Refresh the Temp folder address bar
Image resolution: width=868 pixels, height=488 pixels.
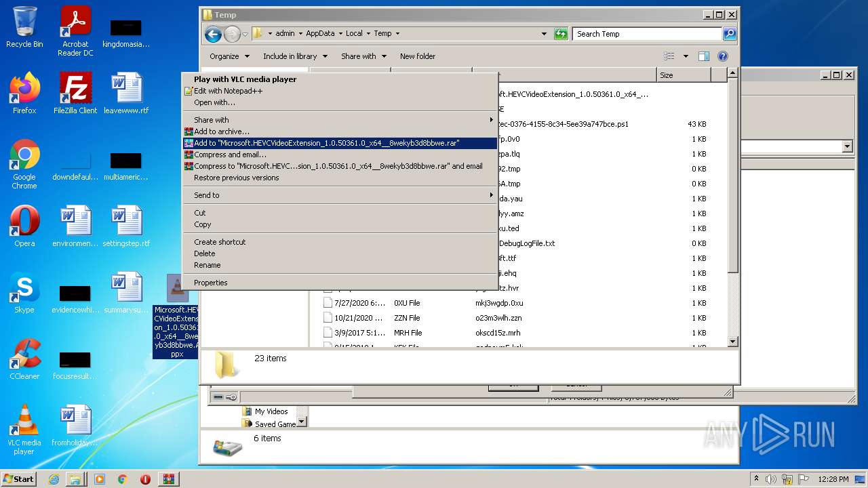(561, 34)
